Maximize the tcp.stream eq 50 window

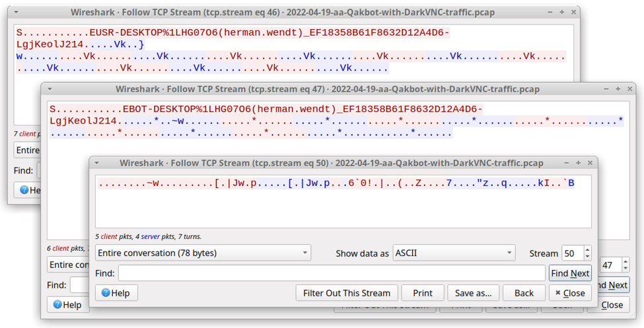(578, 163)
